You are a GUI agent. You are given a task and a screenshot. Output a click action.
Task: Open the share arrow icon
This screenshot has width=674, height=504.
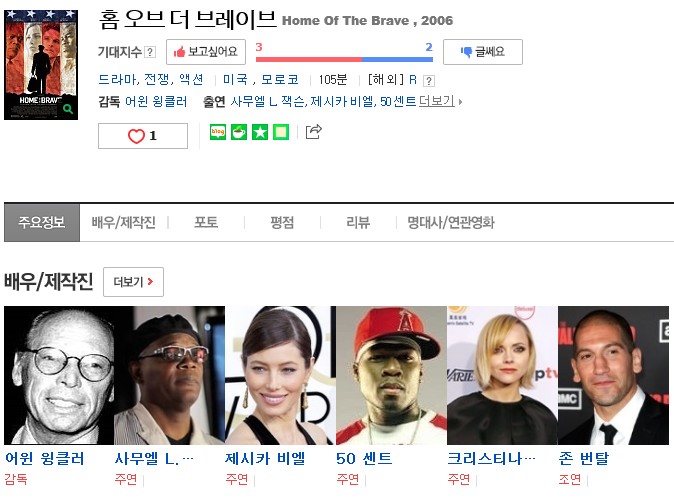[313, 131]
